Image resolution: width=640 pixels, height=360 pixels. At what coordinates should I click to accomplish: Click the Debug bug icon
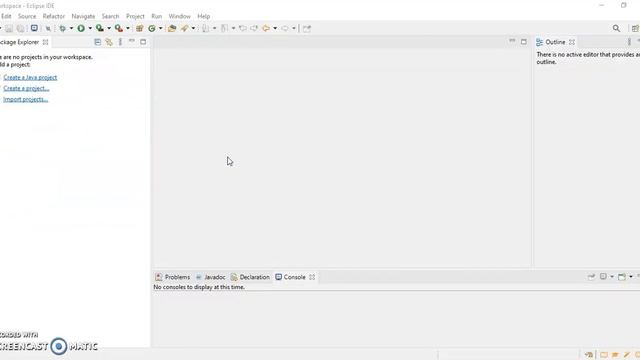click(62, 28)
